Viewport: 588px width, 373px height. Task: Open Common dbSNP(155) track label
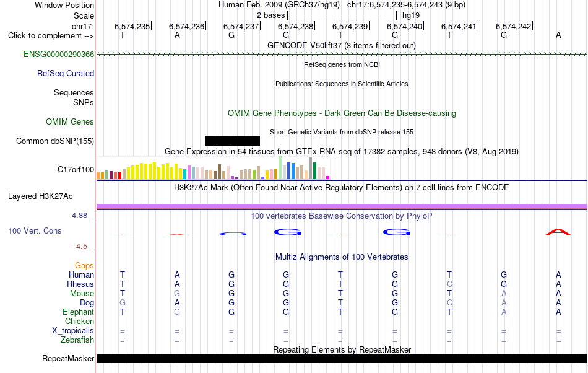tap(54, 141)
